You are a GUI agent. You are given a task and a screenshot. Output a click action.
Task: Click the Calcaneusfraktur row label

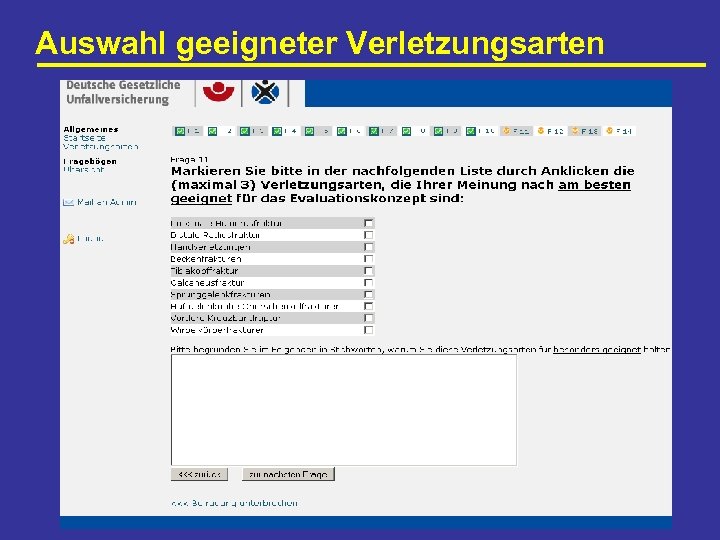coord(207,283)
